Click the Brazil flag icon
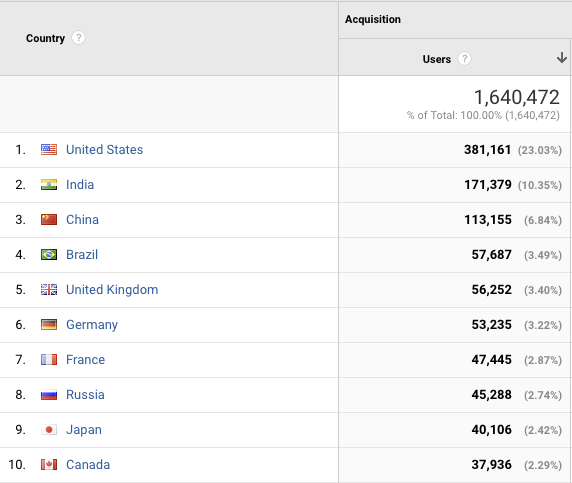The image size is (572, 483). pyautogui.click(x=49, y=255)
